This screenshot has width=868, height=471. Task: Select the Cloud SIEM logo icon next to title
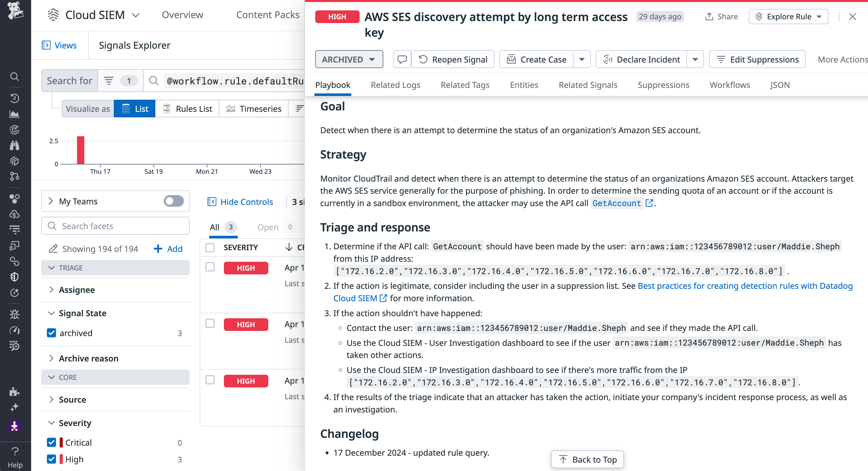[x=53, y=15]
